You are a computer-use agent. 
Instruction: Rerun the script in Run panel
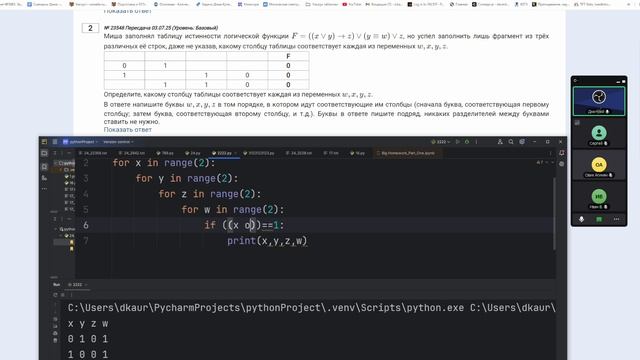tap(55, 295)
